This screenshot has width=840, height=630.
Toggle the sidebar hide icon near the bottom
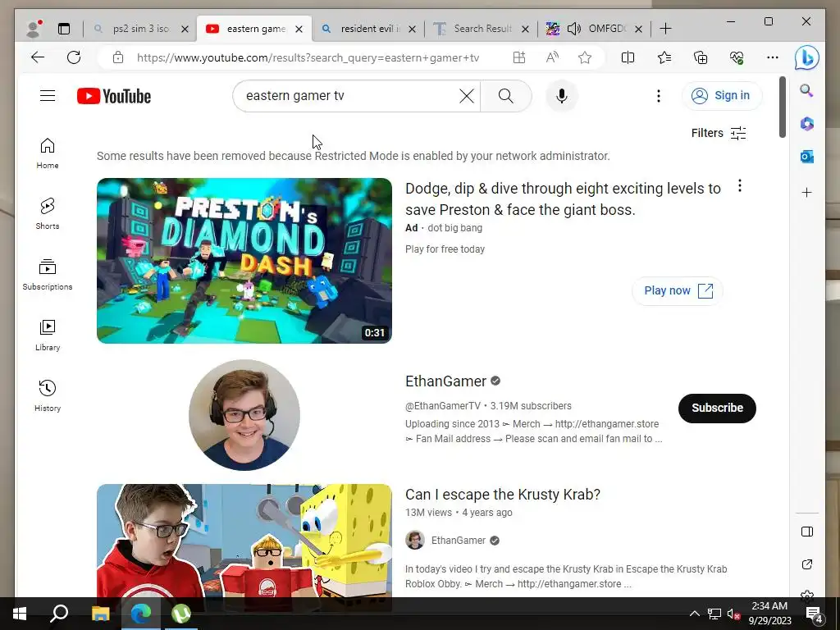coord(807,532)
